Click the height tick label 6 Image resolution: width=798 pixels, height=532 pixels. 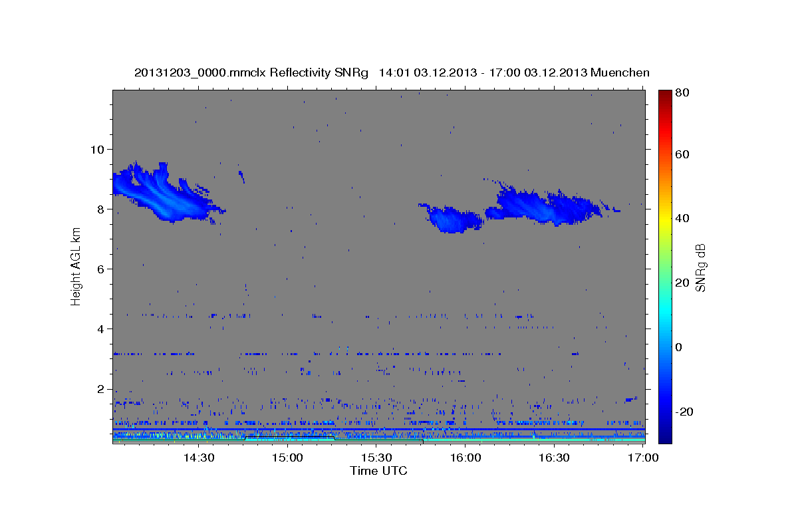pyautogui.click(x=100, y=269)
